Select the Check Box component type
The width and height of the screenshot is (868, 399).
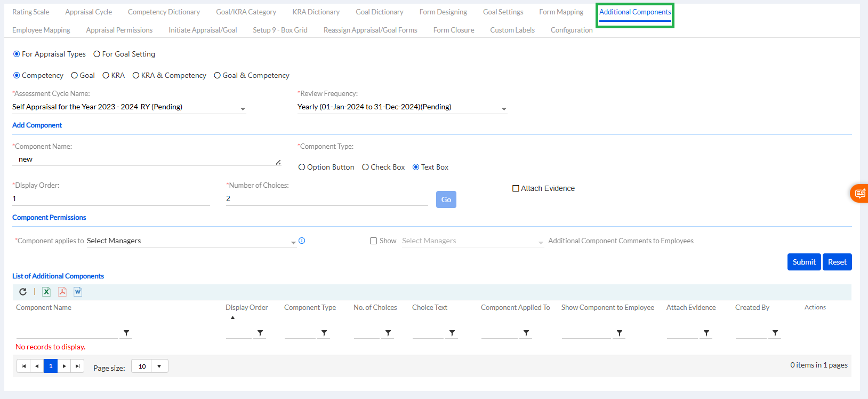pos(366,167)
